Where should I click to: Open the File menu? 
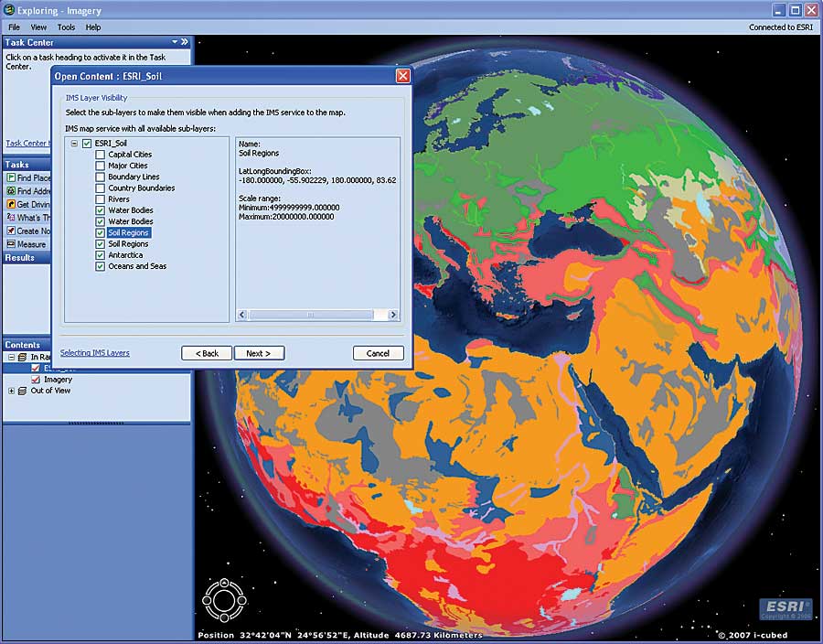click(14, 27)
